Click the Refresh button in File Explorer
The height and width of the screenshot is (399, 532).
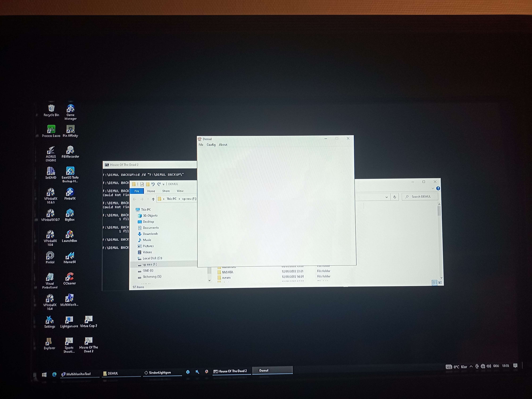pyautogui.click(x=395, y=197)
